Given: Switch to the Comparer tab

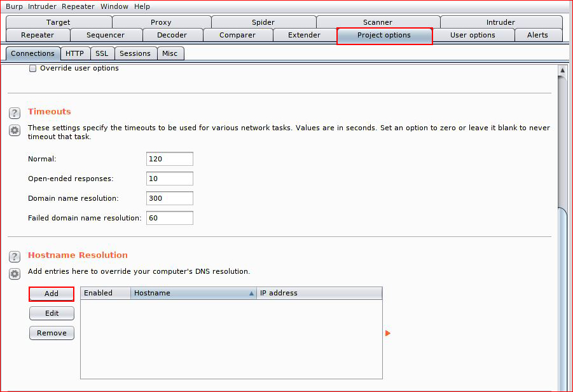Looking at the screenshot, I should click(238, 35).
